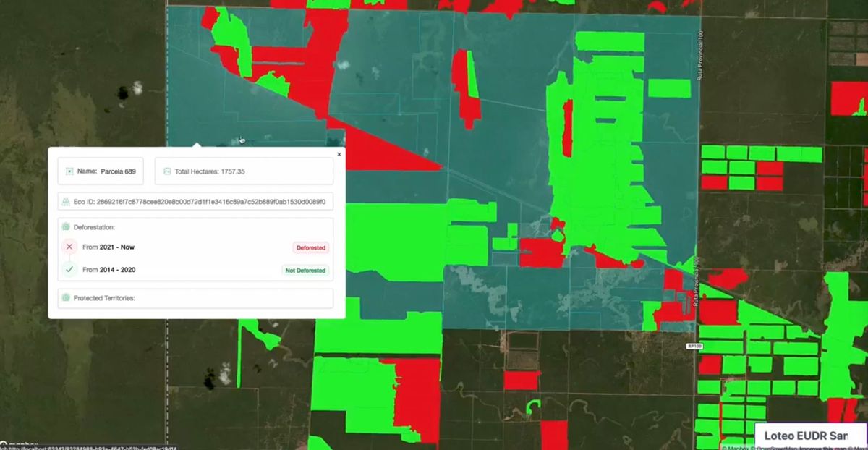
Task: Click the parcel icon beside Name
Action: (x=69, y=171)
